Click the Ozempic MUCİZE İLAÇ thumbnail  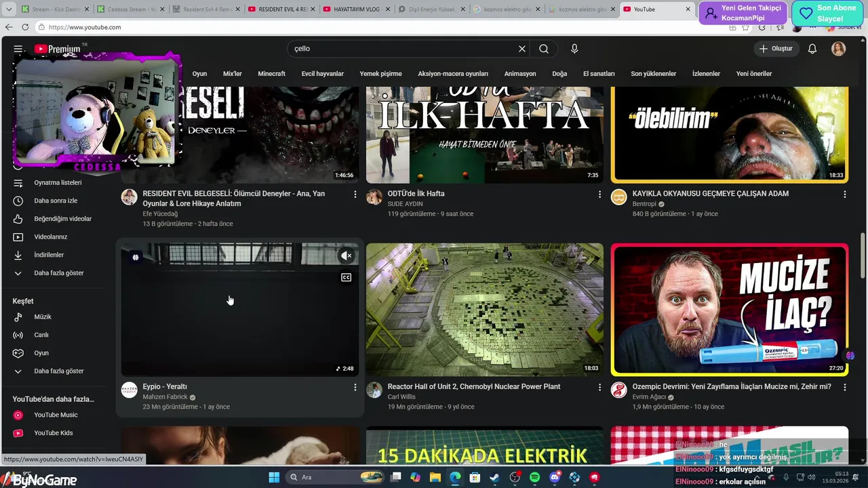point(730,310)
